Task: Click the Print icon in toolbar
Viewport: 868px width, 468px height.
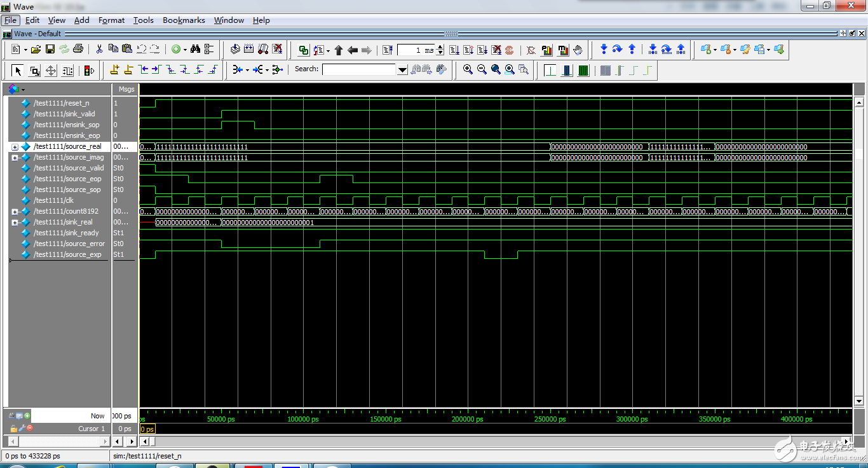Action: coord(78,50)
